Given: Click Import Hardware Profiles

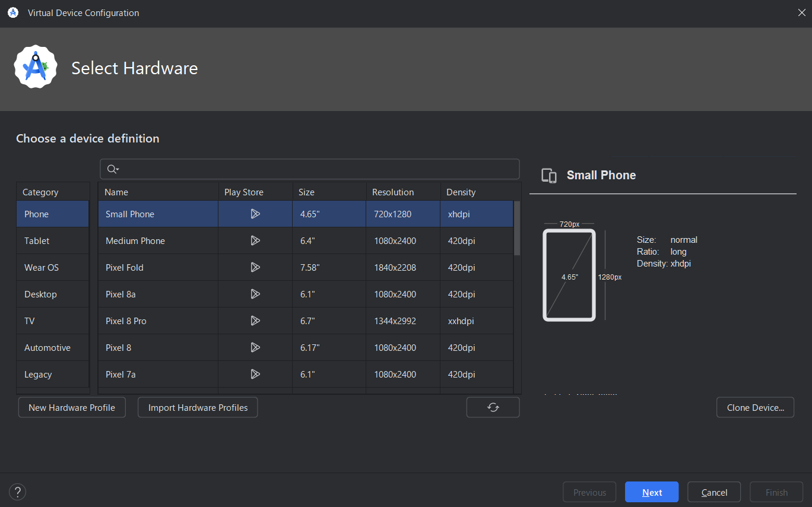Looking at the screenshot, I should pos(197,407).
